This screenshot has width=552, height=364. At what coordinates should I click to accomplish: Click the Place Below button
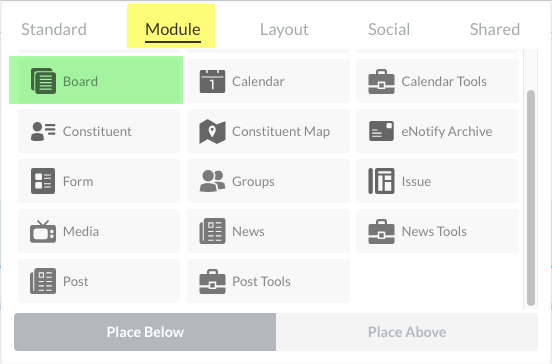click(145, 332)
